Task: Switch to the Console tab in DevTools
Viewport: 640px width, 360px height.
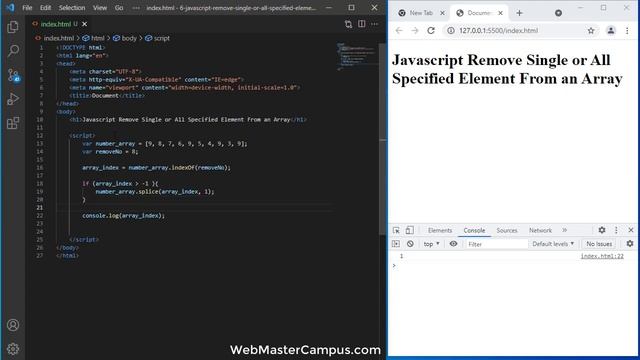Action: [x=474, y=230]
